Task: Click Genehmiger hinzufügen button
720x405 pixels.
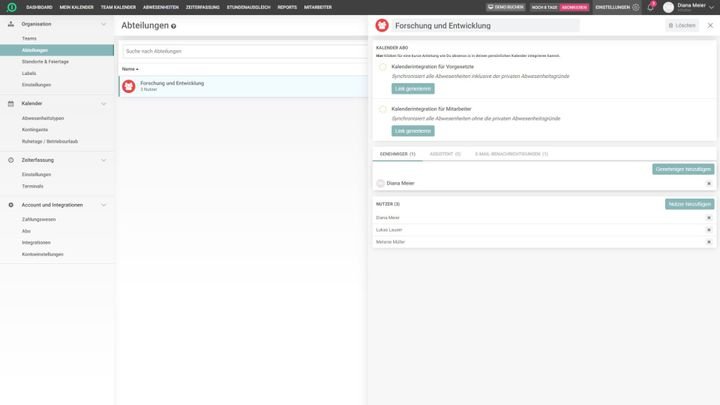Action: (683, 169)
